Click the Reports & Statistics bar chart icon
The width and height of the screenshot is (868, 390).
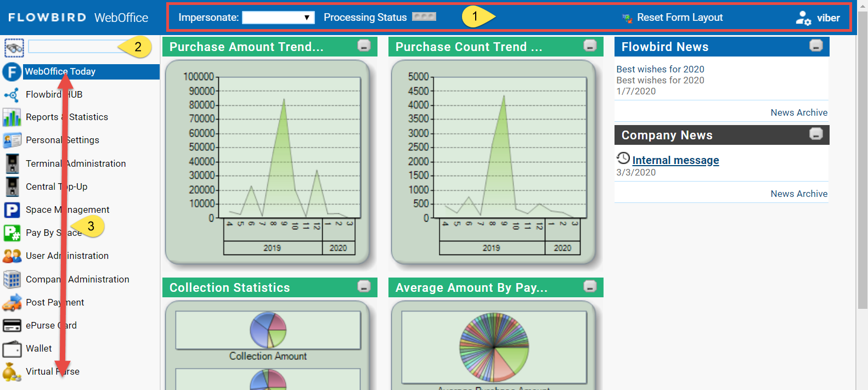pyautogui.click(x=12, y=117)
